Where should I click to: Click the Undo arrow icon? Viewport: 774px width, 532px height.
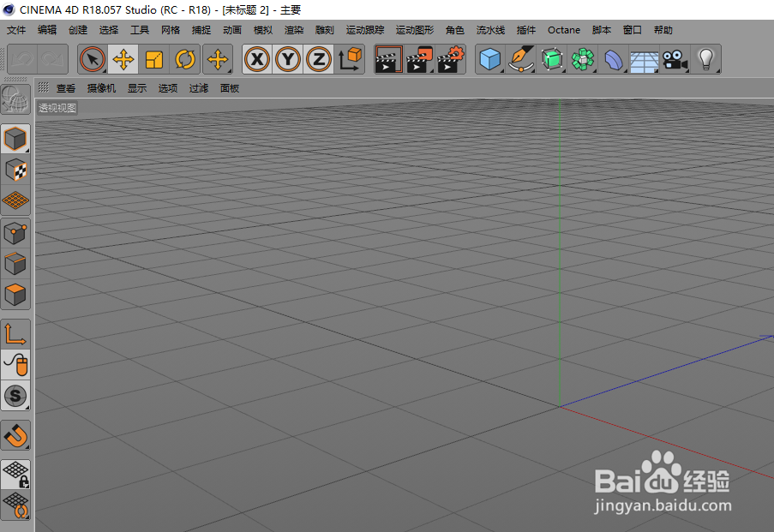coord(22,60)
